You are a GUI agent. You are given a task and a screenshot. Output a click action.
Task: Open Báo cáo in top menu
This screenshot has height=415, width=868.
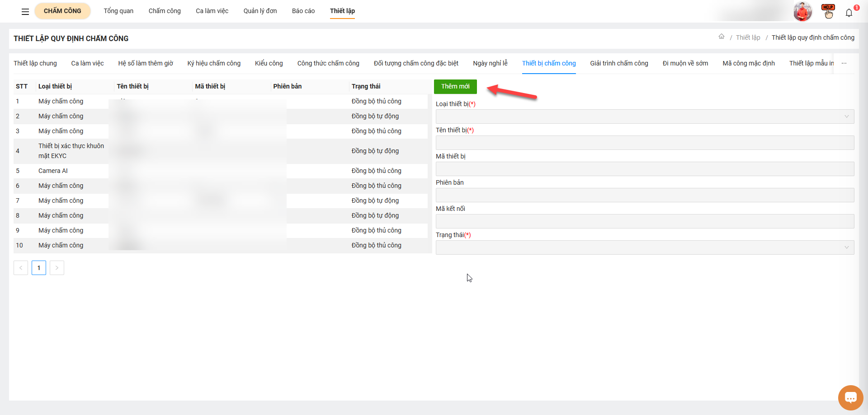pyautogui.click(x=303, y=11)
